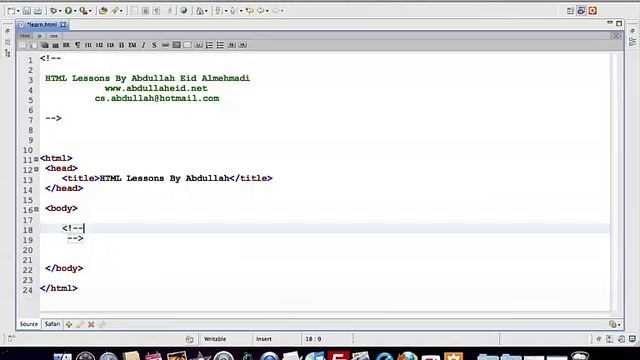640x360 pixels.
Task: Open the External Tools dropdown arrow
Action: tap(90, 11)
